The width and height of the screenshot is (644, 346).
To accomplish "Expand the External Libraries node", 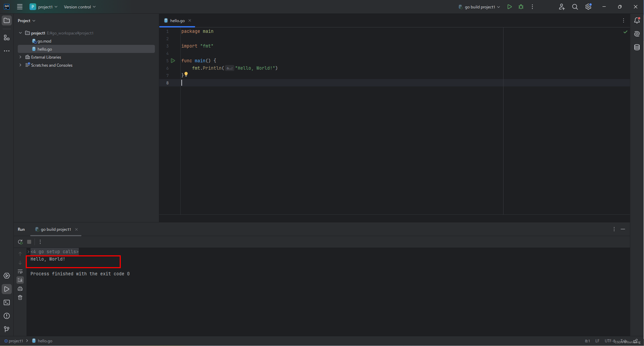I will click(21, 57).
